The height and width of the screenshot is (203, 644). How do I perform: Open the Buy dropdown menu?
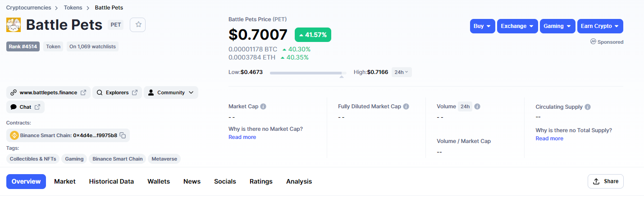(x=483, y=26)
